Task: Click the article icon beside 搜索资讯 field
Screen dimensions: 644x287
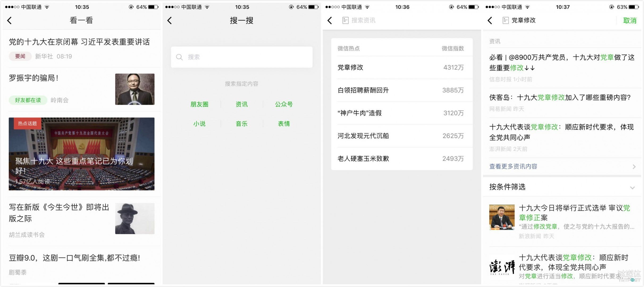Action: pos(345,20)
